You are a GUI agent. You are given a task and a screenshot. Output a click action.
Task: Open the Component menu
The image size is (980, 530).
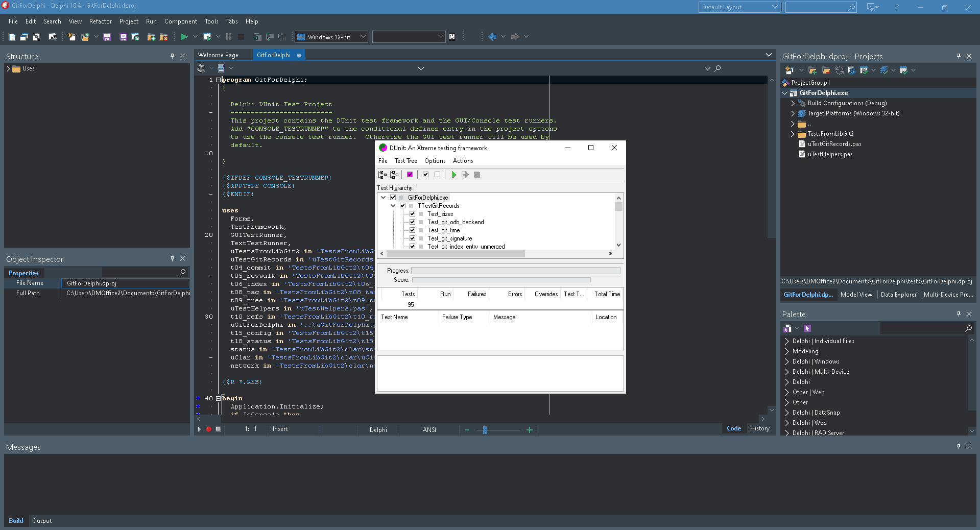pyautogui.click(x=181, y=21)
